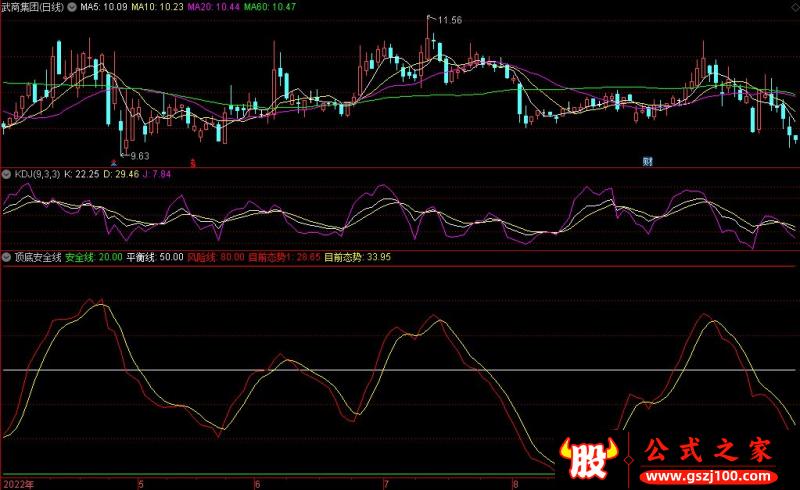Select the 2022年 label on the time axis
Image resolution: width=800 pixels, height=490 pixels.
(17, 483)
